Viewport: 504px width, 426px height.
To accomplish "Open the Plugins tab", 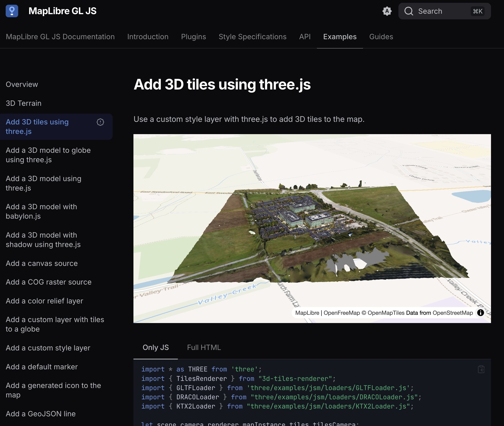I will 193,37.
